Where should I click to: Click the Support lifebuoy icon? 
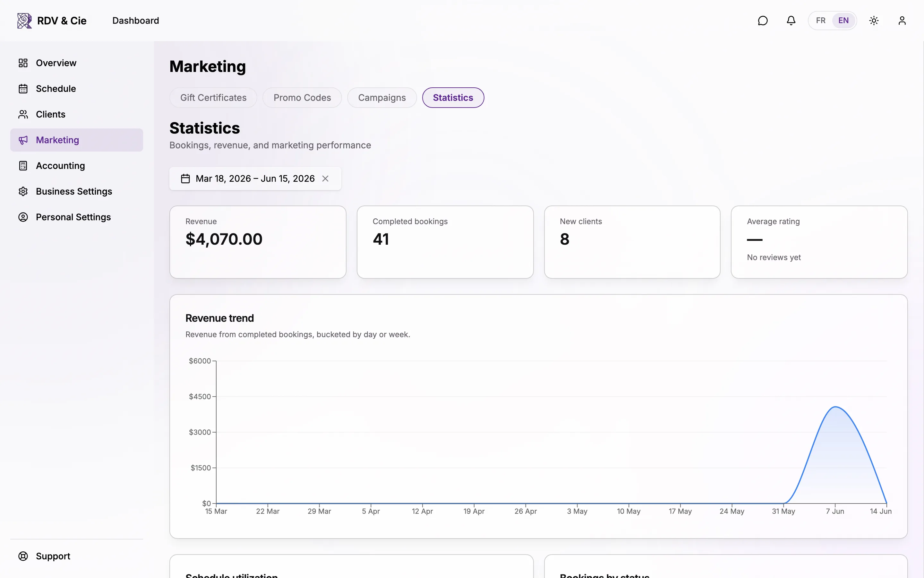click(23, 556)
